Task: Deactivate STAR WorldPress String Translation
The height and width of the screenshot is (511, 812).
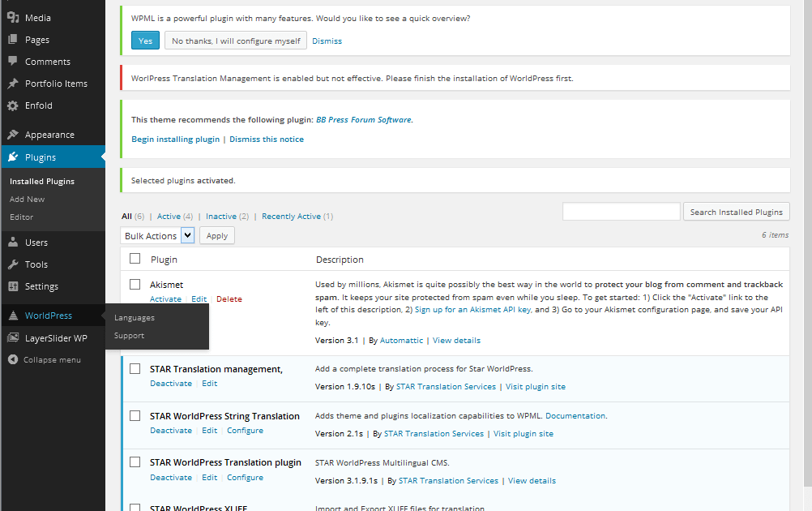Action: [x=171, y=431]
